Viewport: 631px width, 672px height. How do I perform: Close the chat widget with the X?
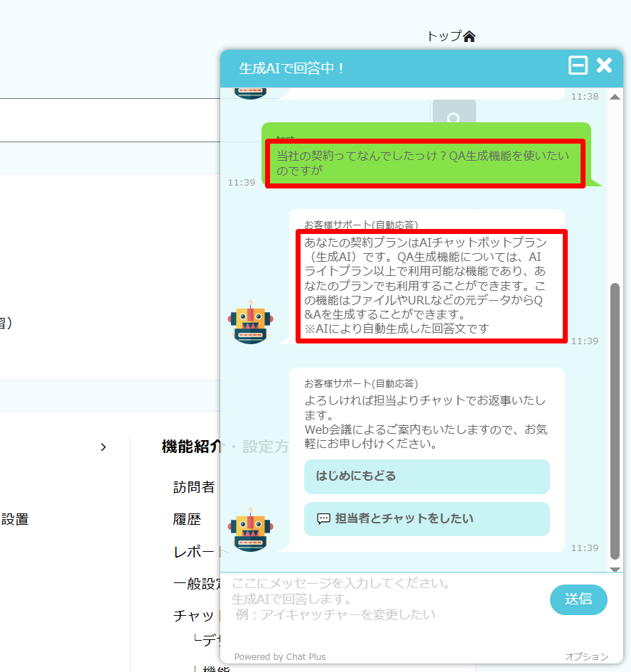click(604, 66)
